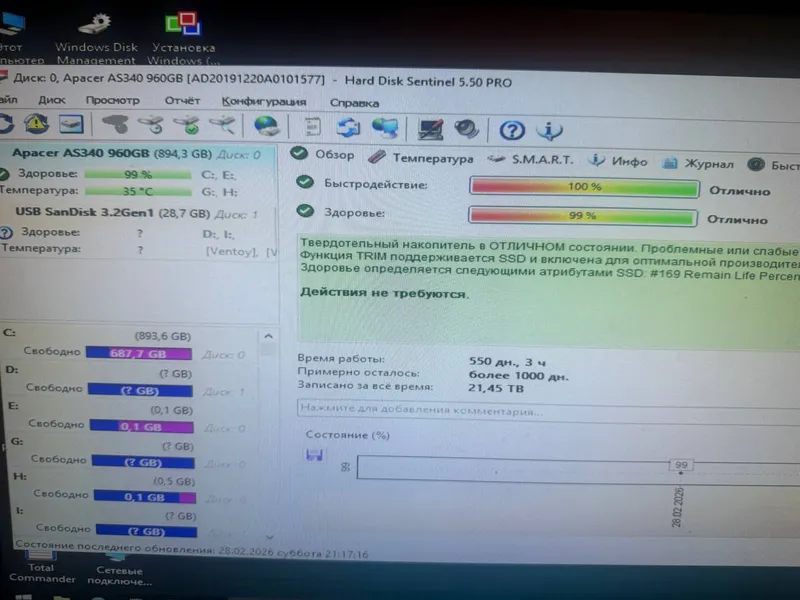The height and width of the screenshot is (600, 800).
Task: Click the C: partition size (893,6 GB)
Action: click(x=163, y=336)
